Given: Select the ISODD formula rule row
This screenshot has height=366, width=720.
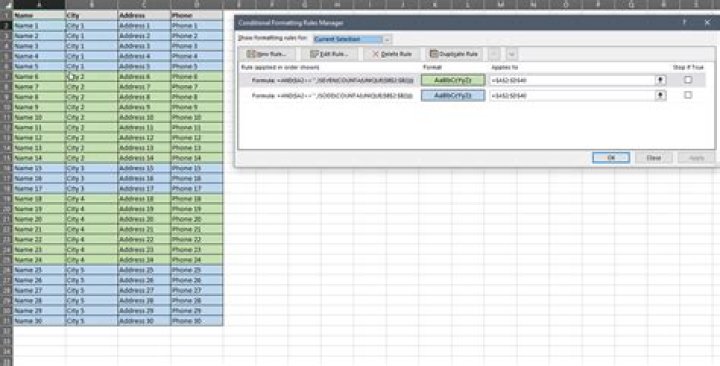Looking at the screenshot, I should [x=473, y=96].
